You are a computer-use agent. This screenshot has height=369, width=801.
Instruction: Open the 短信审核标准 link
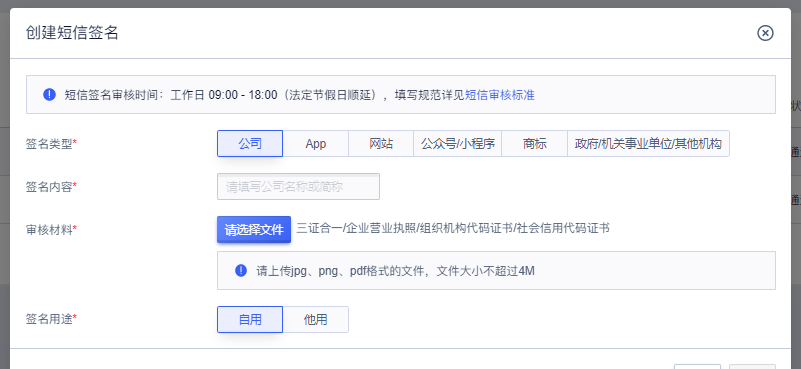[500, 95]
